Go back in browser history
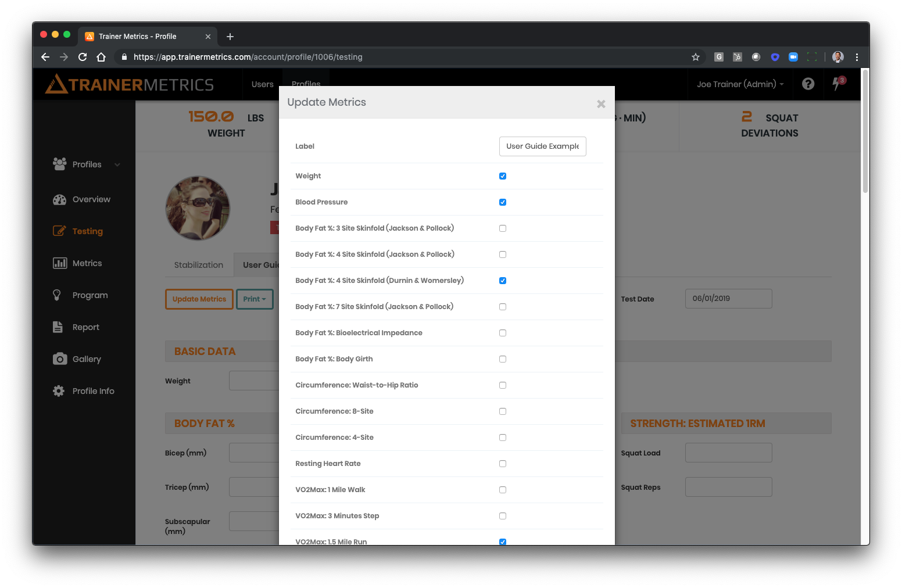This screenshot has width=902, height=588. (x=45, y=57)
